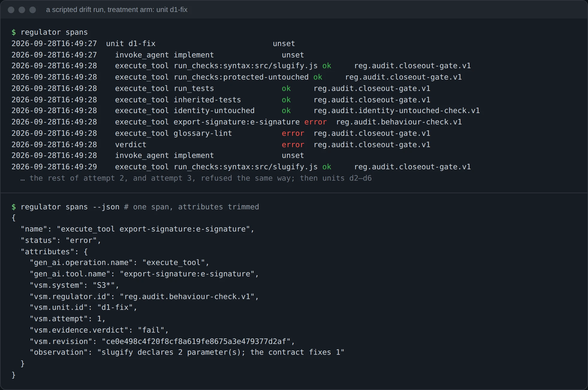Click the "vsm.evidence.verdict": "fail" line

coord(99,330)
